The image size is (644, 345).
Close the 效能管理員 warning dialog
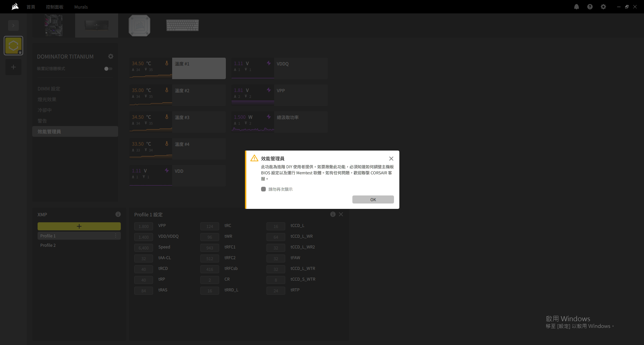tap(391, 159)
